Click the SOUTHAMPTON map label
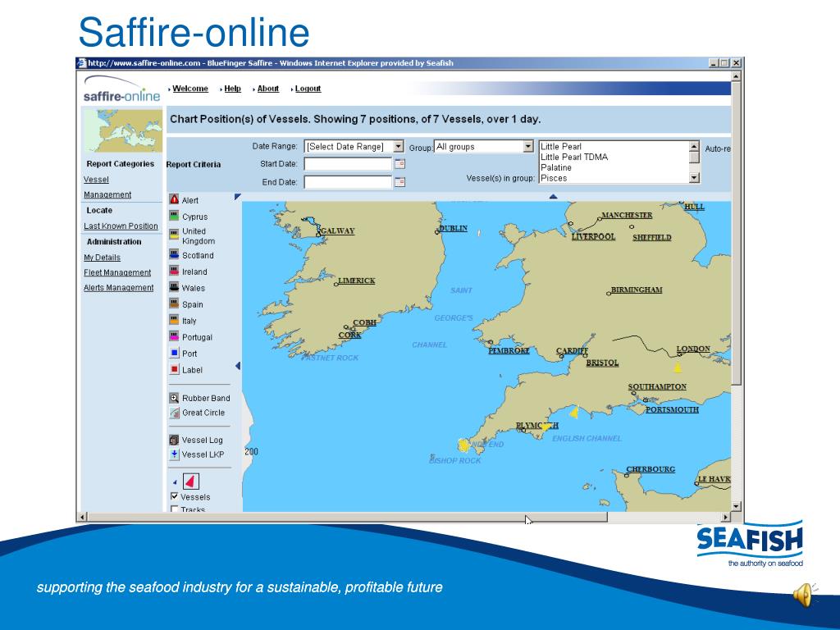 click(x=657, y=386)
